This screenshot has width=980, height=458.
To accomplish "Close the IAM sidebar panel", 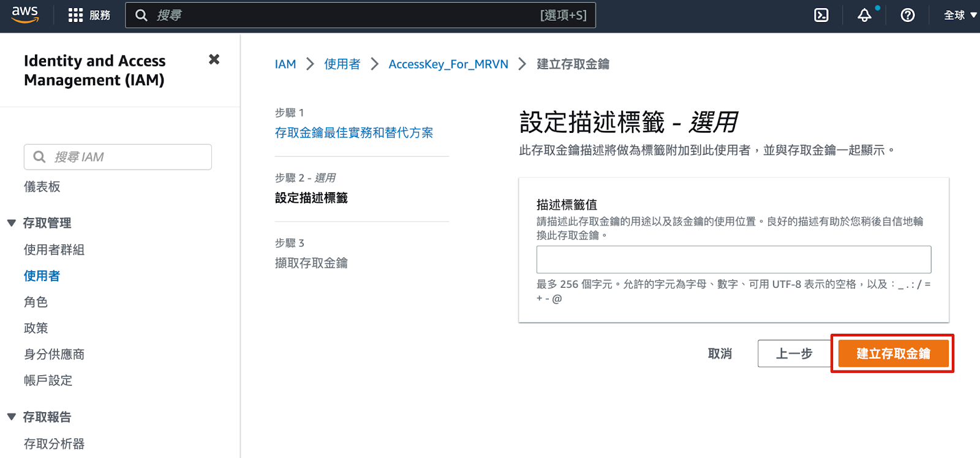I will (214, 59).
